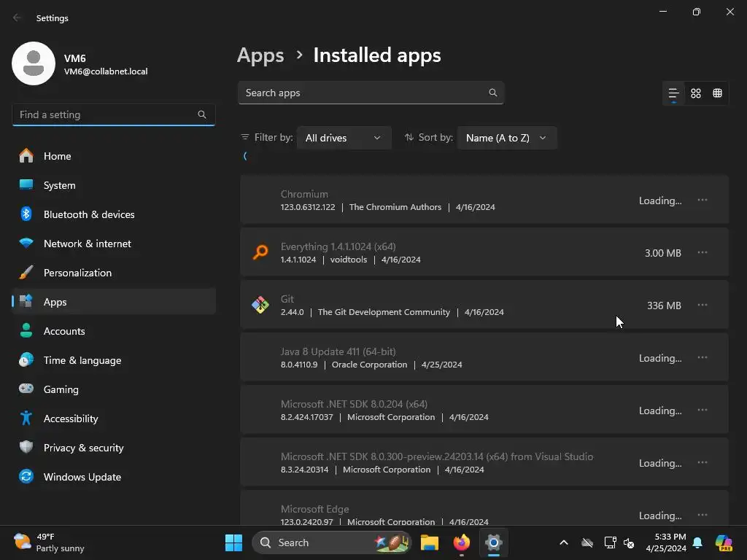This screenshot has width=747, height=560.
Task: Select Apps in the sidebar
Action: [x=114, y=302]
